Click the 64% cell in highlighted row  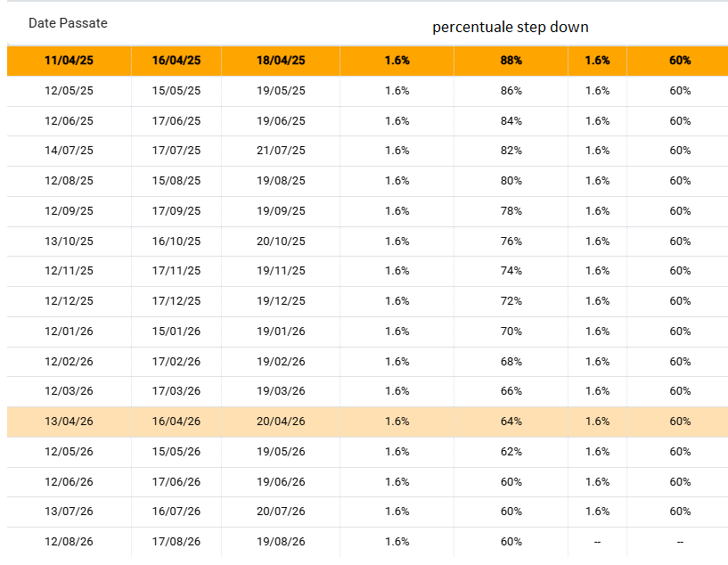(511, 422)
